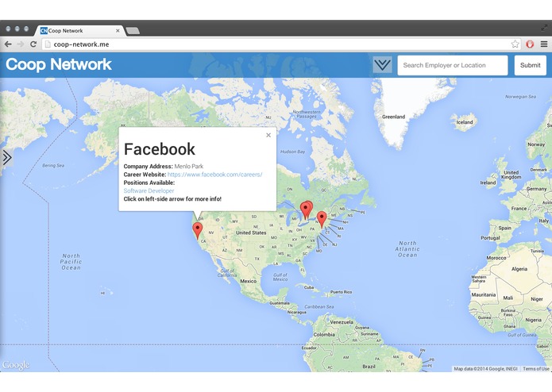The width and height of the screenshot is (552, 392).
Task: Reload the page with the refresh icon
Action: (33, 44)
